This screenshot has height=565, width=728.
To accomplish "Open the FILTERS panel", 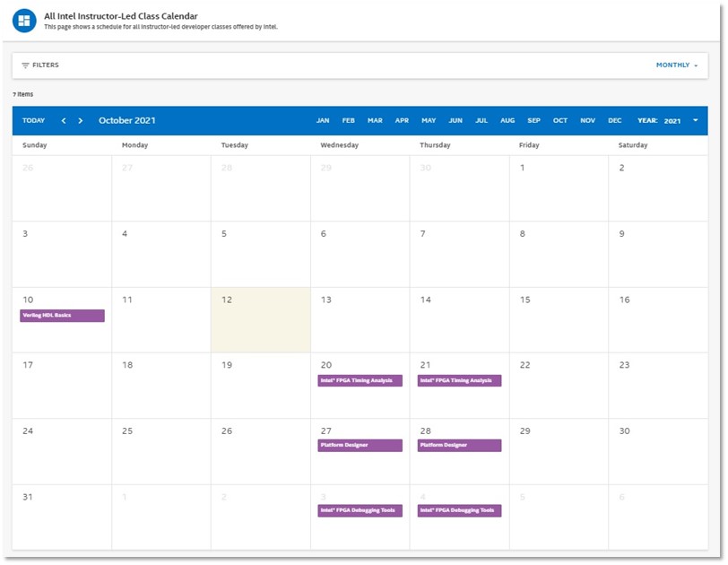I will tap(40, 65).
